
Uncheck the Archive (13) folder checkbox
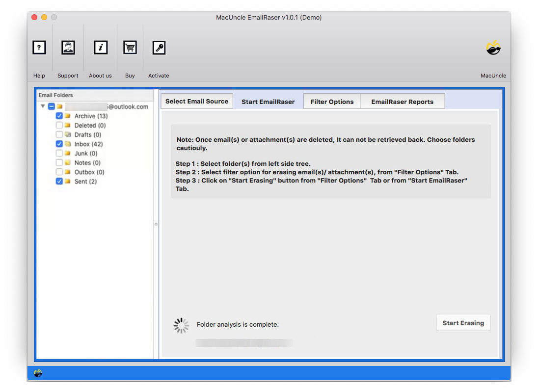[x=59, y=116]
